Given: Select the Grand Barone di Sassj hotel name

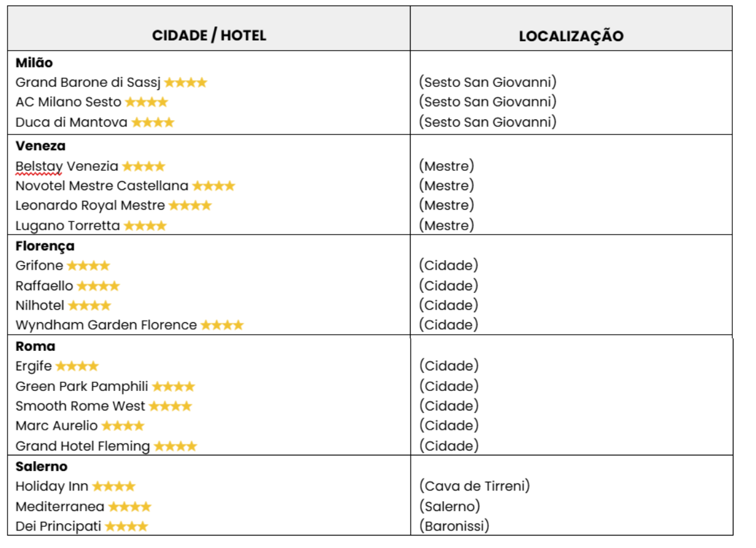Looking at the screenshot, I should pyautogui.click(x=88, y=82).
